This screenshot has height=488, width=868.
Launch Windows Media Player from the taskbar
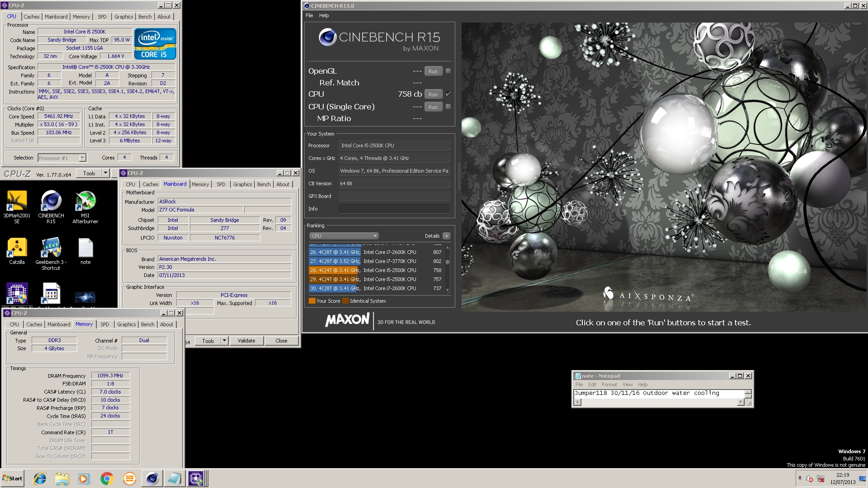(84, 479)
